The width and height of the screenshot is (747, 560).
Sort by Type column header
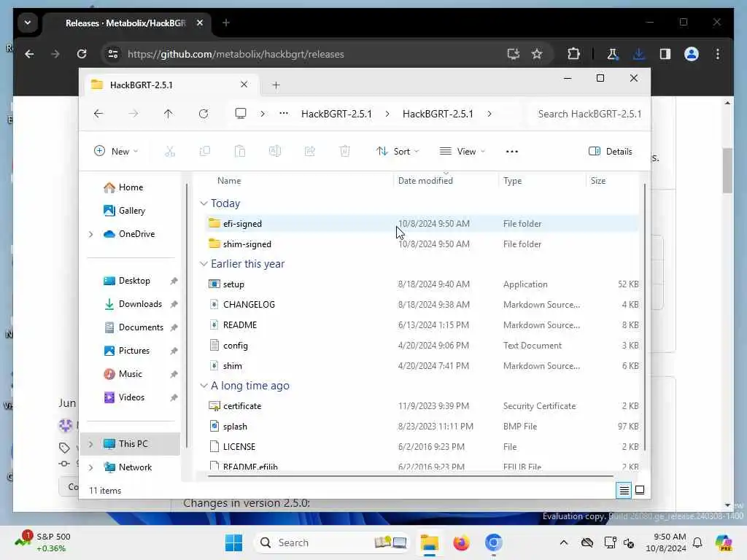[x=513, y=181]
